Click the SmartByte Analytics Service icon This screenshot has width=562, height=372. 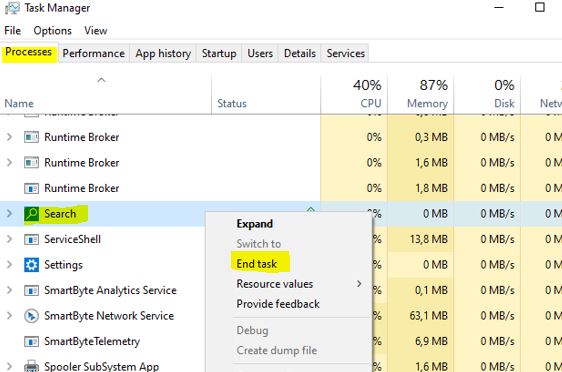[31, 290]
